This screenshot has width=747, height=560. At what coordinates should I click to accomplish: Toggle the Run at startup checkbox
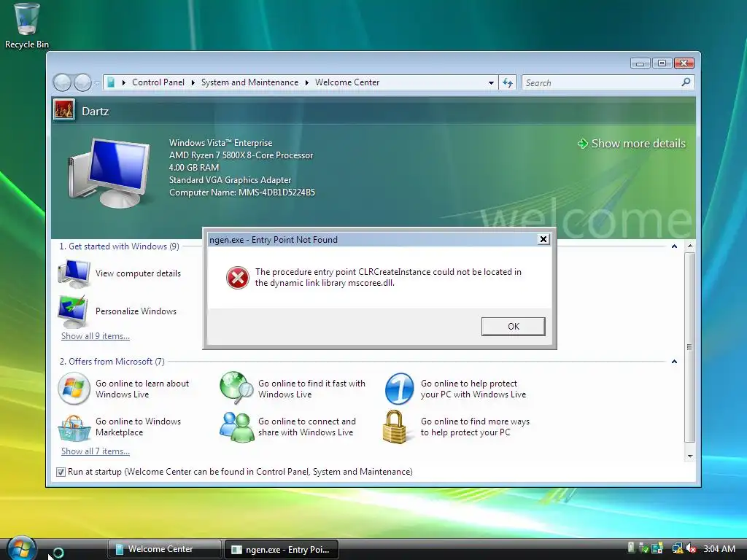[61, 472]
